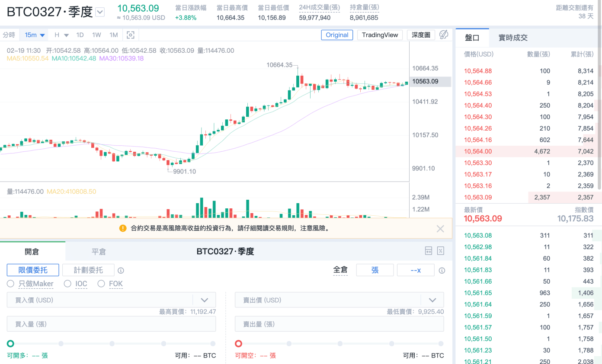
Task: Click the 最新價 10,563.09 in order book
Action: [483, 219]
